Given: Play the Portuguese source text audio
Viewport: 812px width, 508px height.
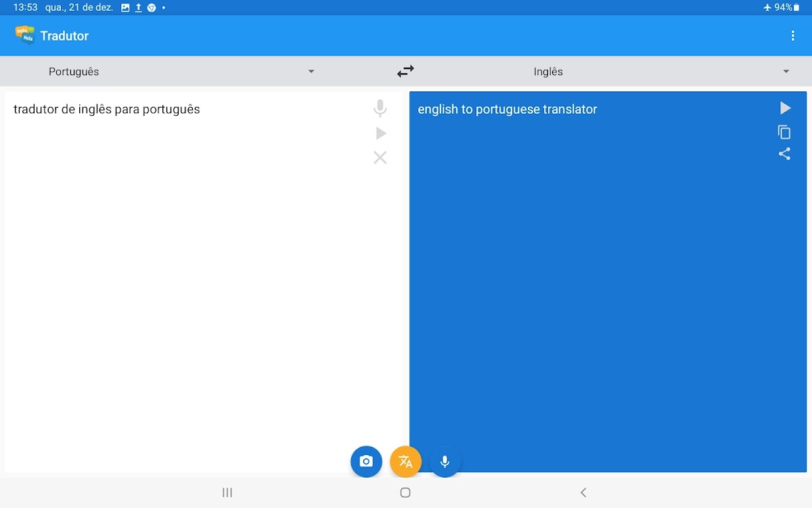Looking at the screenshot, I should click(x=381, y=133).
